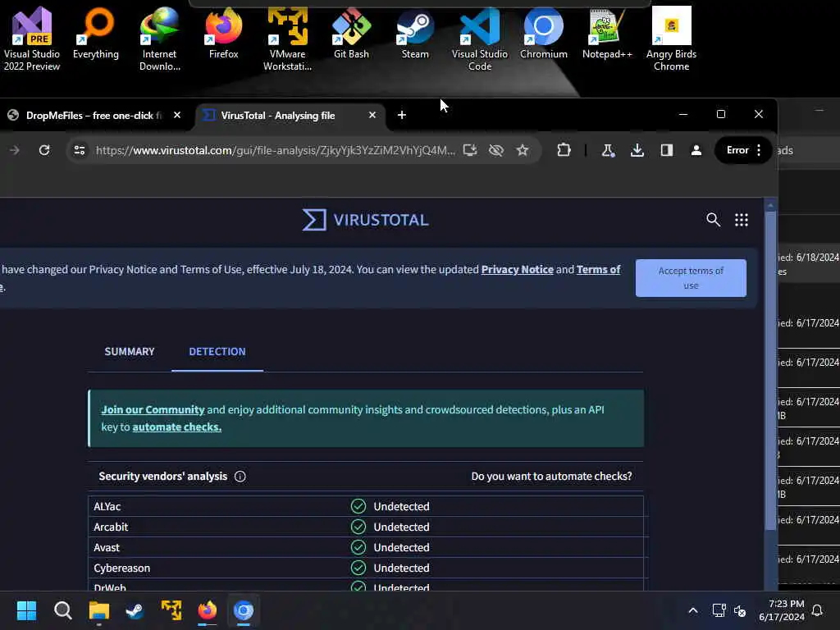Open Chrome Labs flask icon

pyautogui.click(x=608, y=151)
